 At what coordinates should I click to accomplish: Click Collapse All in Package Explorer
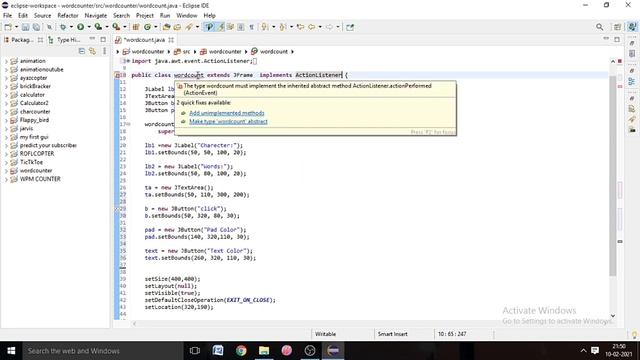coord(82,51)
